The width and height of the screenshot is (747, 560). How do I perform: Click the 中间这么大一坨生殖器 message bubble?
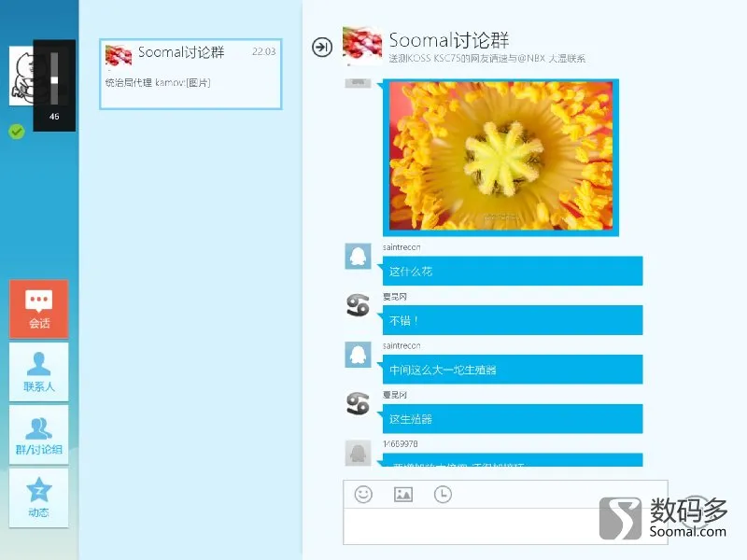click(513, 370)
